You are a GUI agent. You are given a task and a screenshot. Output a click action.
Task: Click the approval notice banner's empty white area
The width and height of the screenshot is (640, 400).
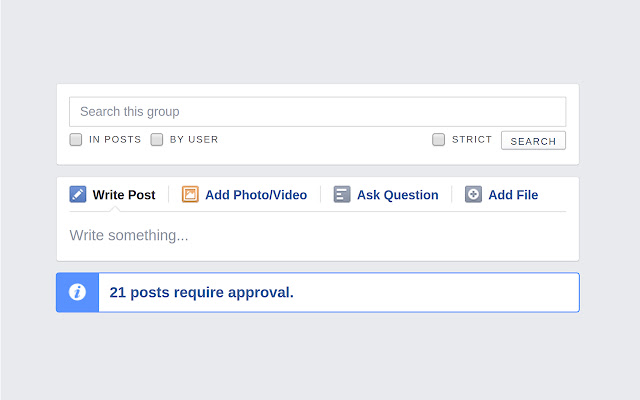coord(435,292)
